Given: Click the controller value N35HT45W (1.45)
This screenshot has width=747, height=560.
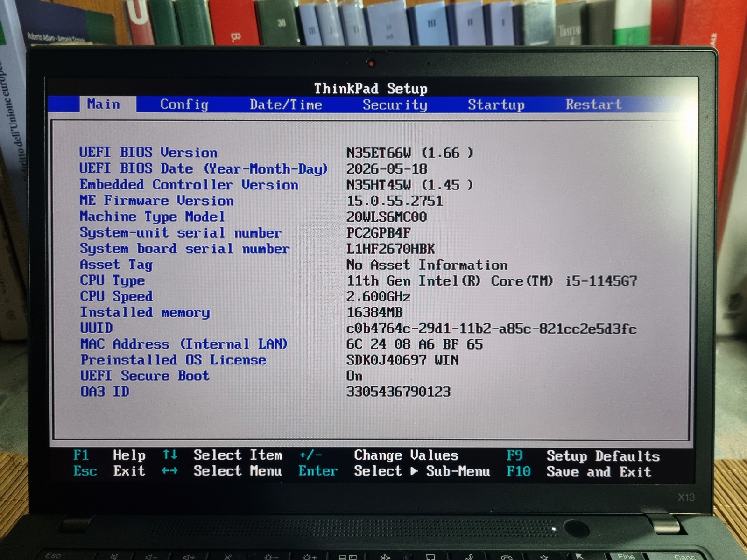Looking at the screenshot, I should 409,185.
